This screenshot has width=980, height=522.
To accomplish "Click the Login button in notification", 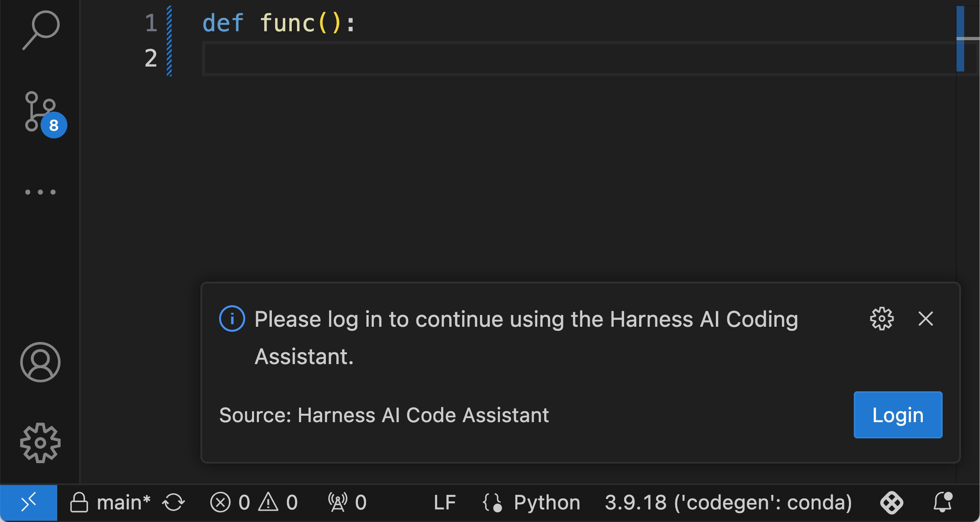I will pyautogui.click(x=898, y=415).
